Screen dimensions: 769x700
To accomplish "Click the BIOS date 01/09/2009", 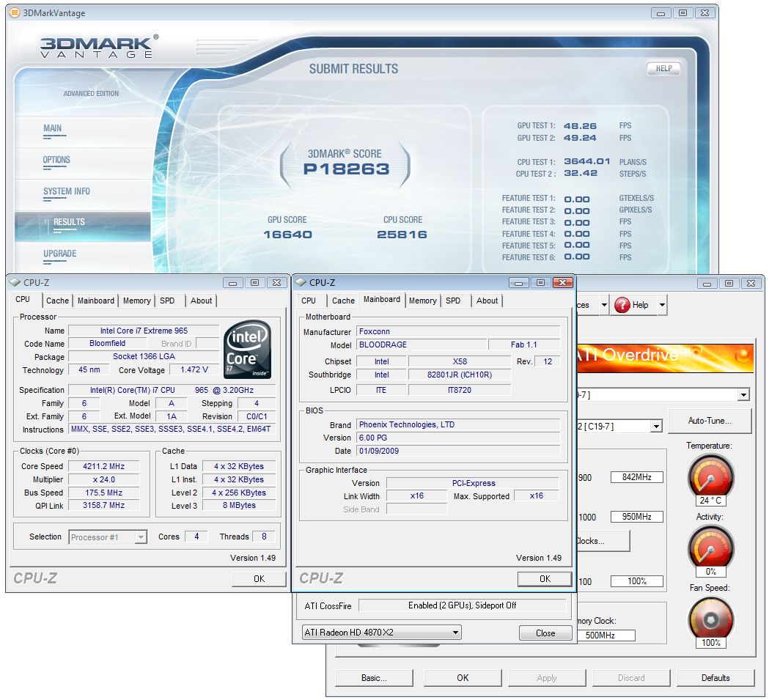I will (x=458, y=452).
